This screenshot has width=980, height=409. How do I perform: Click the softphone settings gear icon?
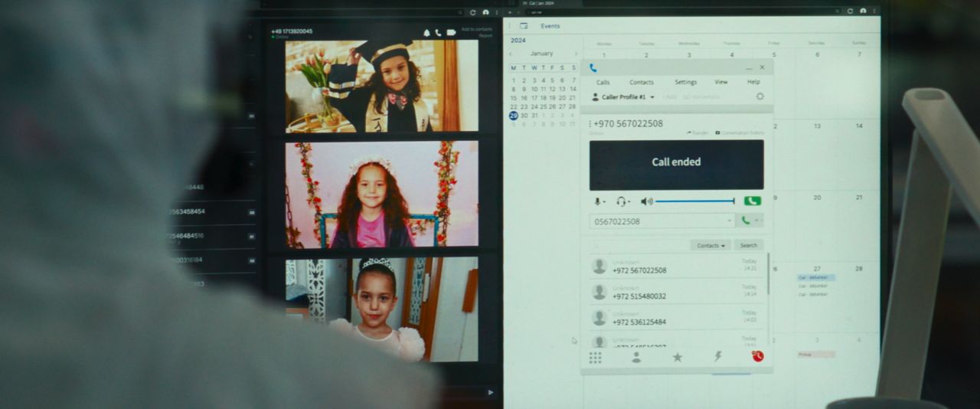coord(759,97)
